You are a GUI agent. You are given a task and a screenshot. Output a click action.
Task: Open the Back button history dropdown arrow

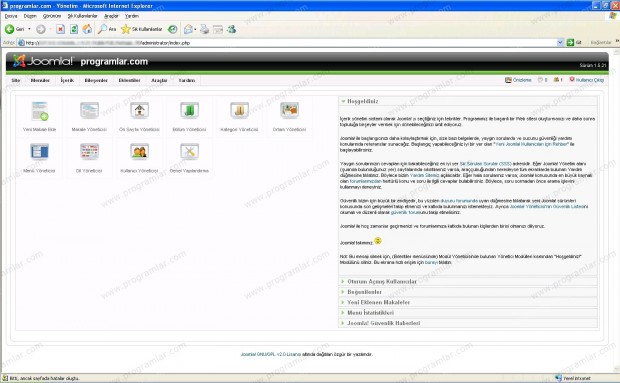click(x=29, y=29)
